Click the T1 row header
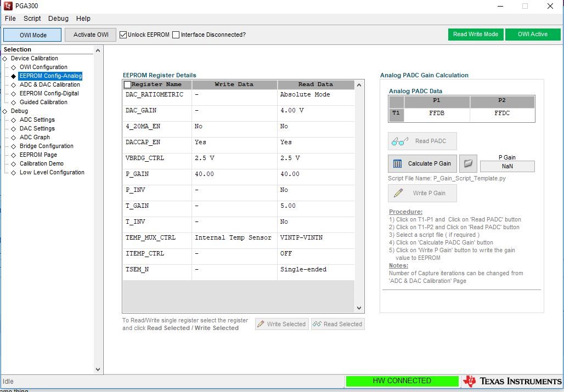This screenshot has height=392, width=564. pos(396,115)
